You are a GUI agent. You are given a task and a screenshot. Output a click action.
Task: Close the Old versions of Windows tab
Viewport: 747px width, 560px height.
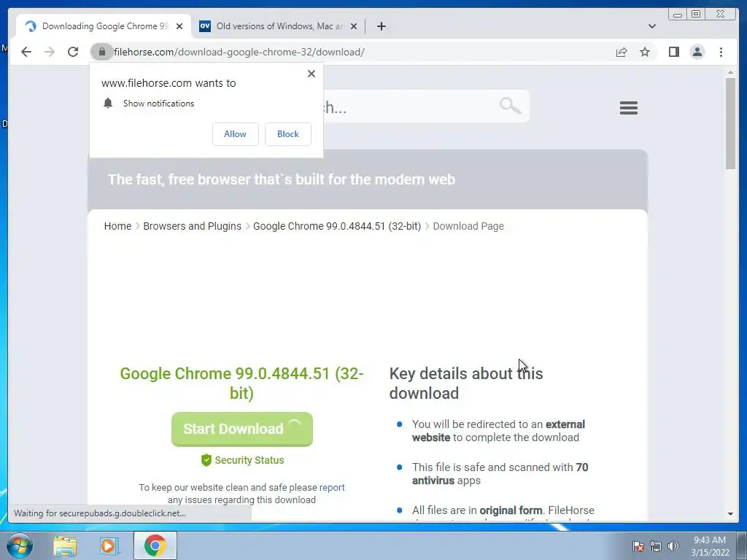click(354, 26)
